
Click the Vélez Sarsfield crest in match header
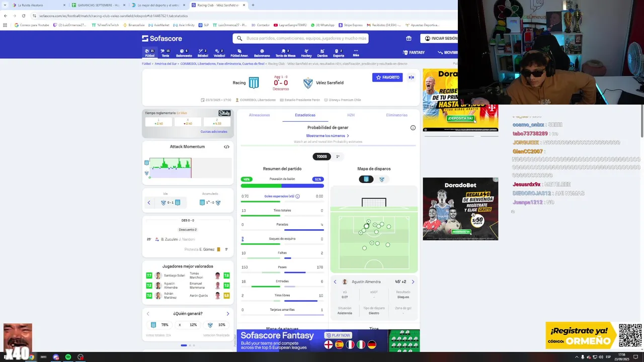308,83
